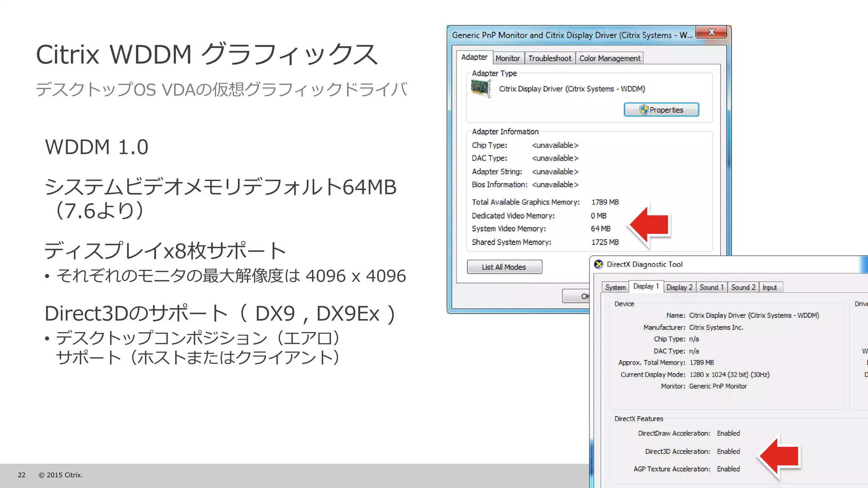Viewport: 868px width, 488px height.
Task: Click Current Display Mode 1280 x 1024 value
Action: click(729, 374)
